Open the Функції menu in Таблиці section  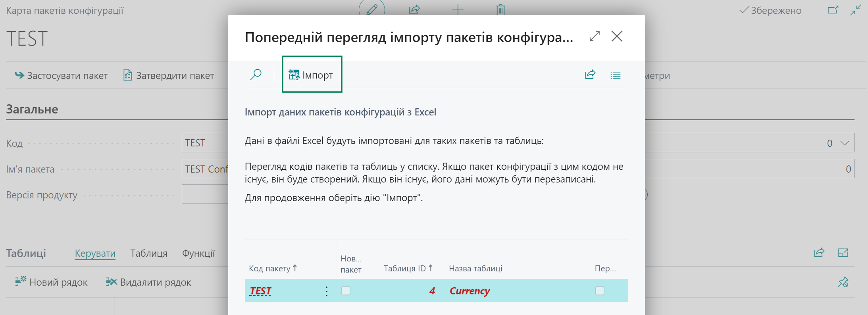(x=198, y=253)
